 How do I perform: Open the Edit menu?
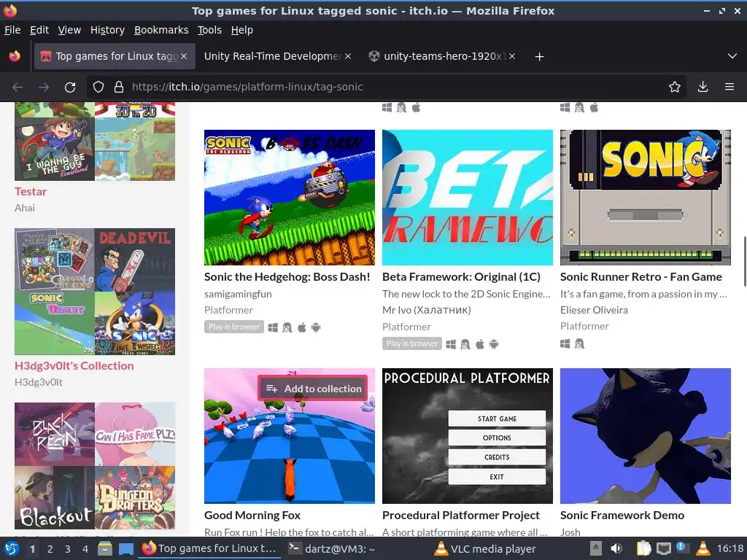click(39, 30)
